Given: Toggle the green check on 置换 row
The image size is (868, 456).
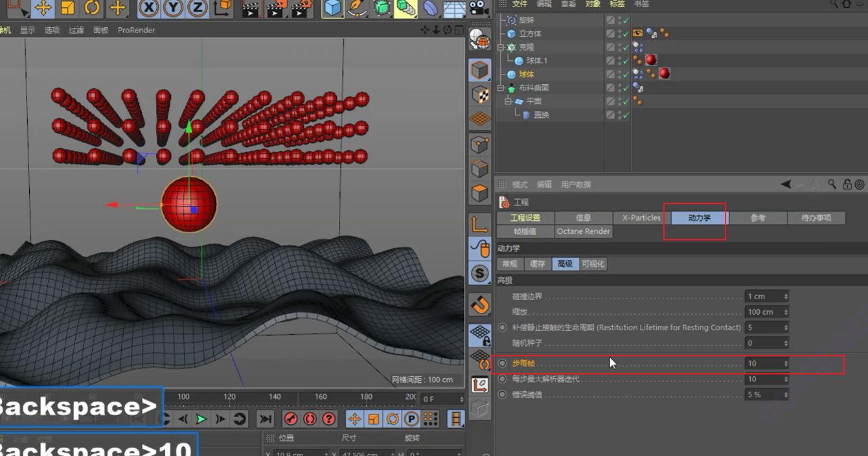Looking at the screenshot, I should click(626, 115).
